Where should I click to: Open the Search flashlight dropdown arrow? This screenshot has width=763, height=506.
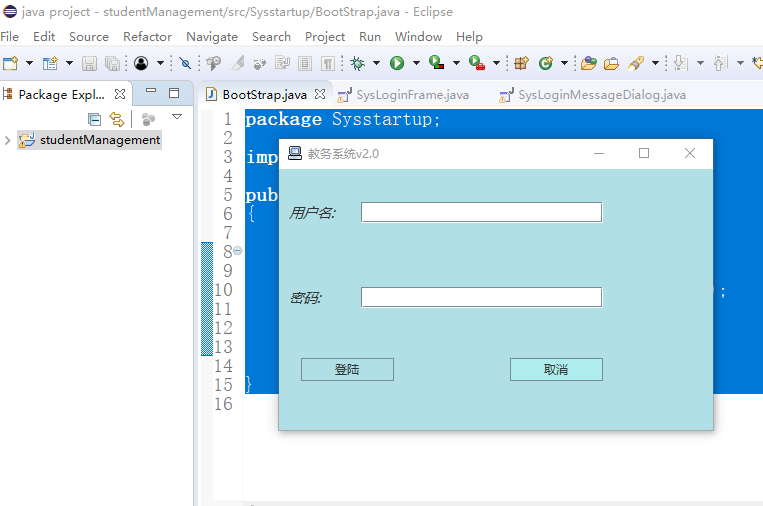tap(655, 63)
